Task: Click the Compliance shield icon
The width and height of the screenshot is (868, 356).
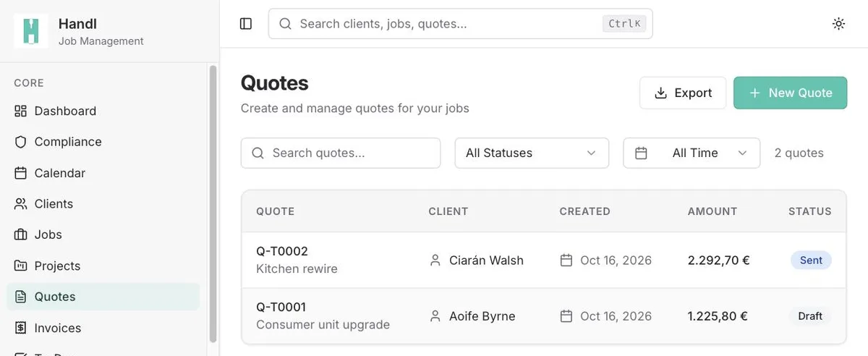Action: [20, 142]
